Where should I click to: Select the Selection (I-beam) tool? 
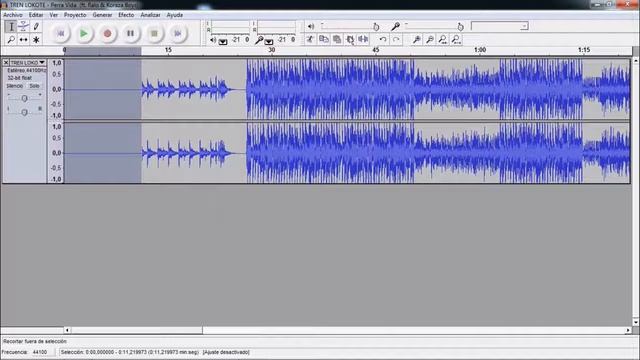[x=11, y=27]
